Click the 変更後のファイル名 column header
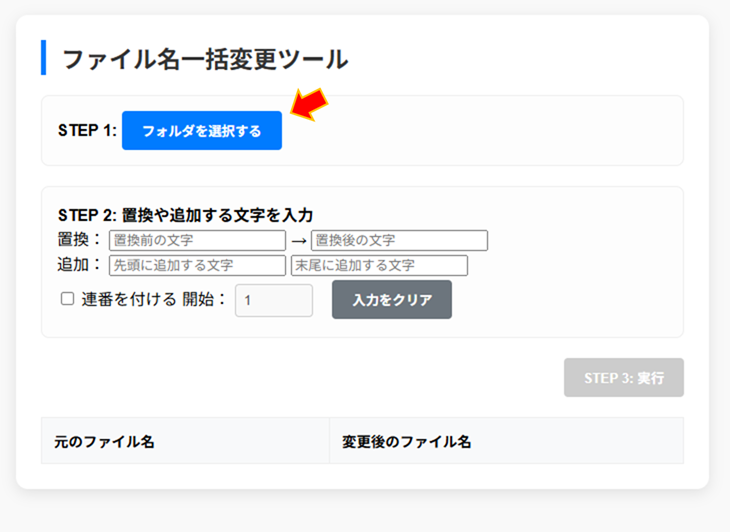730x532 pixels. (x=406, y=441)
